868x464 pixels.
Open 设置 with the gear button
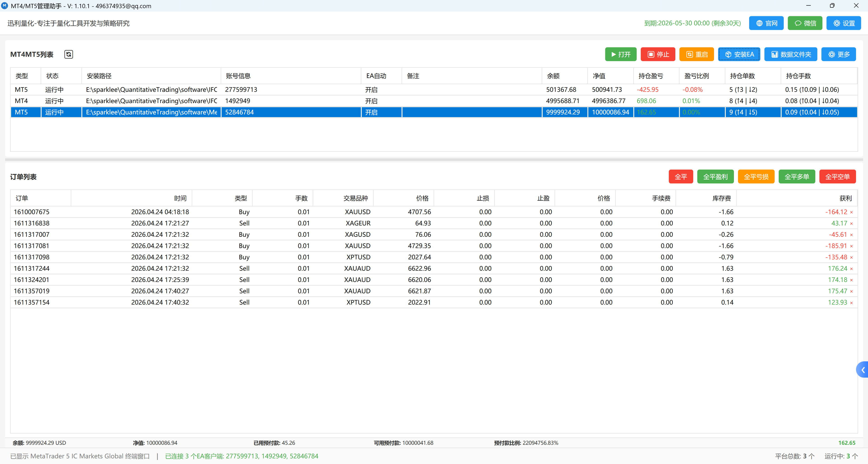click(844, 23)
